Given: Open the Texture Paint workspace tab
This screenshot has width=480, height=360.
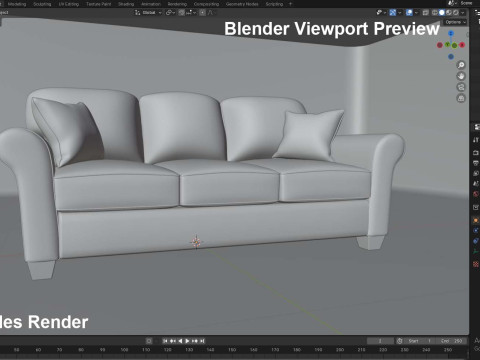Looking at the screenshot, I should [x=99, y=4].
